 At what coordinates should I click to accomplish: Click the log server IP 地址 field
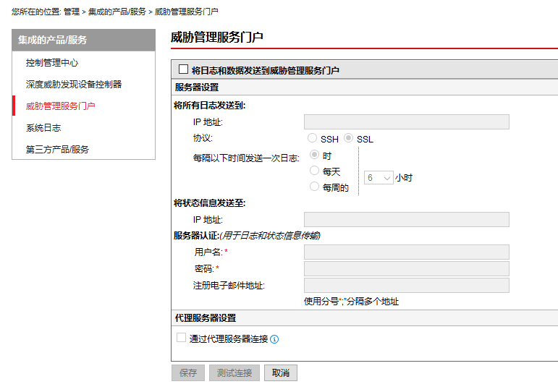click(x=406, y=122)
